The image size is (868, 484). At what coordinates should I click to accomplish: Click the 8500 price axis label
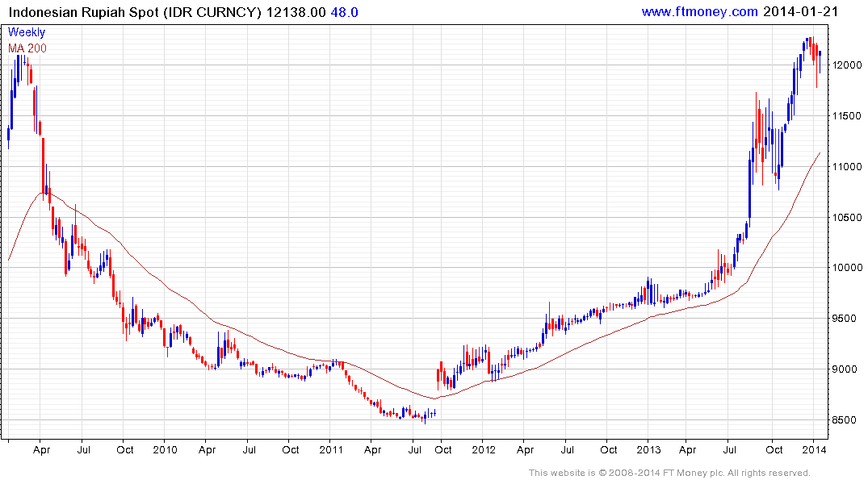pos(844,420)
